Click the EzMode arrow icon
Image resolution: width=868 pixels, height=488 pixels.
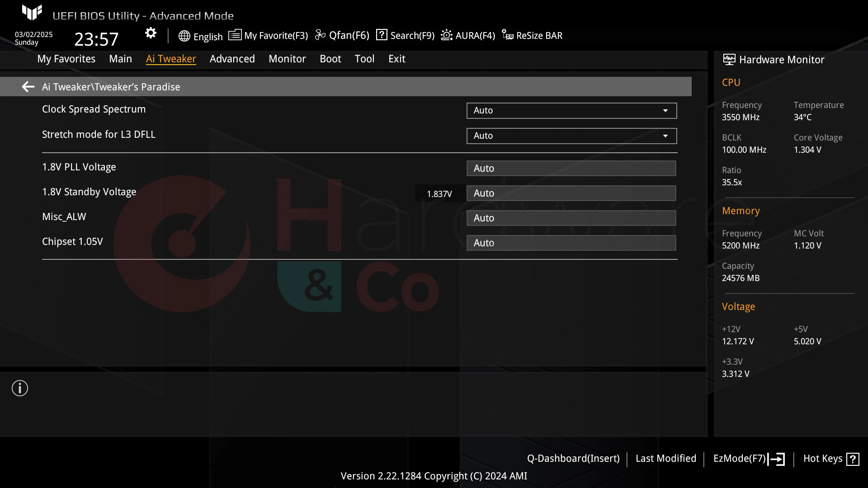point(776,459)
